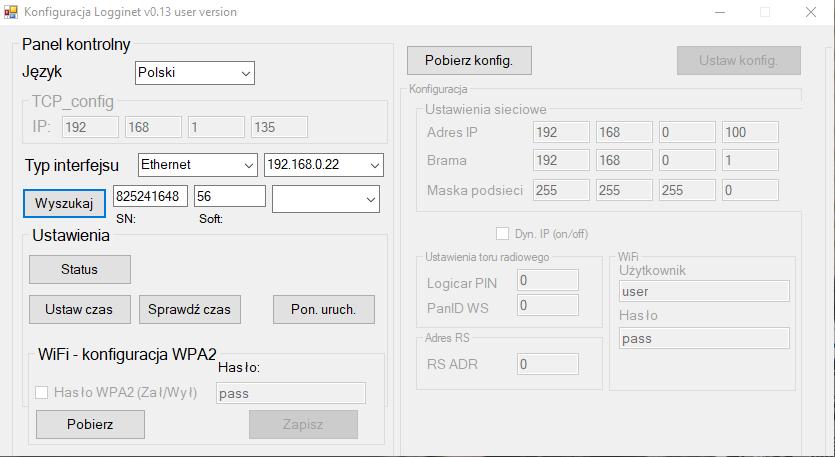
Task: Click the Brama last octet field showing 1
Action: click(750, 160)
